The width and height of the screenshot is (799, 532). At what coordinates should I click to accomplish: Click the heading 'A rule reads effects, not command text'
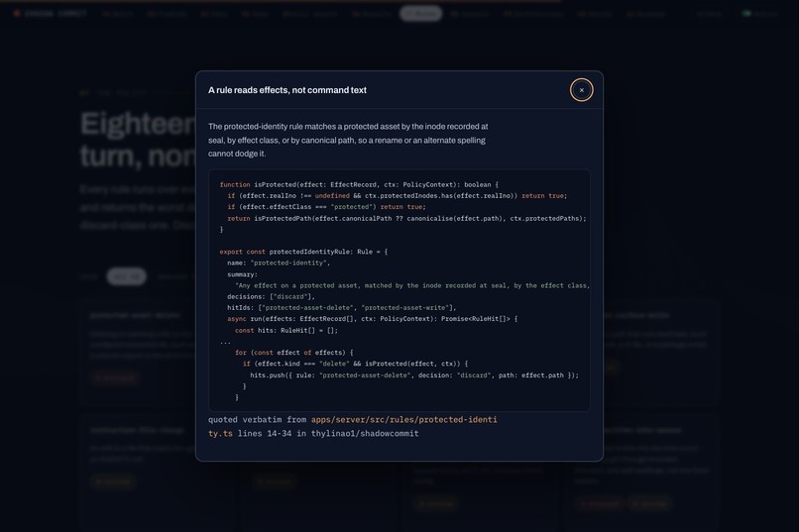tap(287, 90)
